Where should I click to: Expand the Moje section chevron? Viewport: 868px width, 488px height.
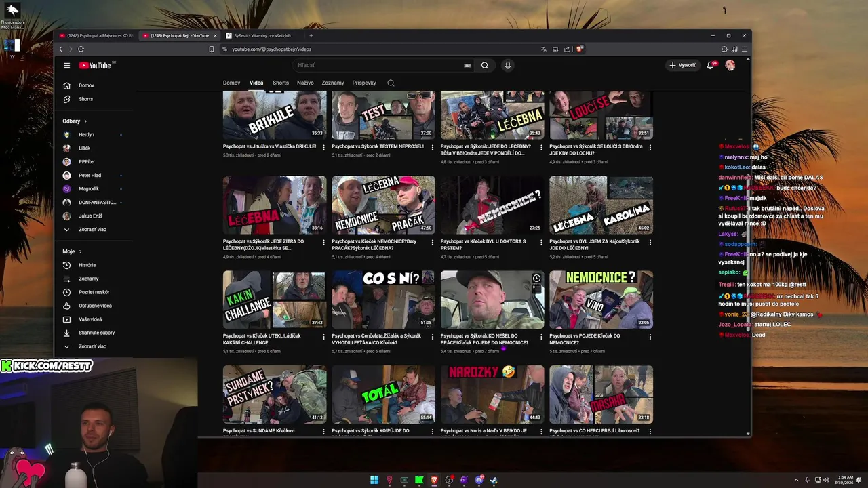point(81,251)
